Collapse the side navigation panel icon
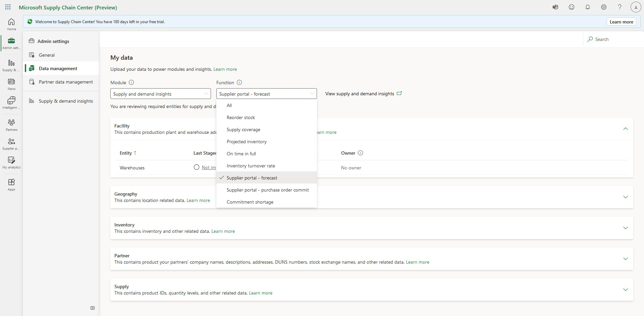Screen dimensions: 644x316 coord(93,308)
